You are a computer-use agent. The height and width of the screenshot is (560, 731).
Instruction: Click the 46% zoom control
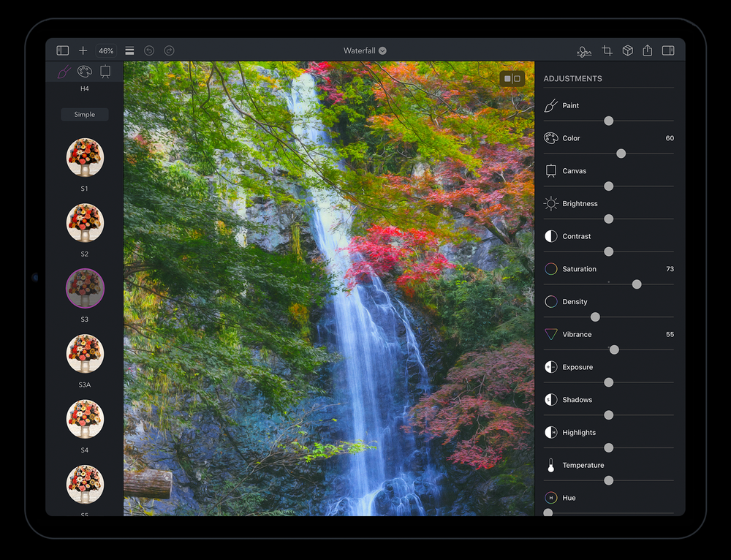pos(105,50)
